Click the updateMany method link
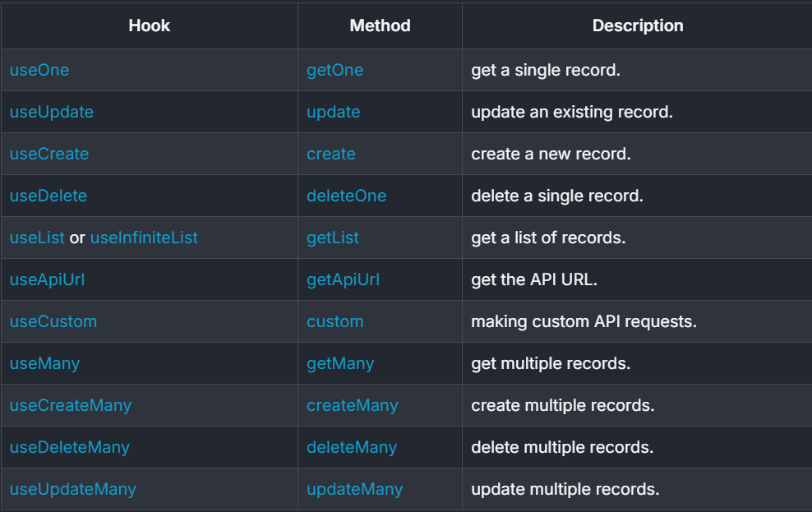The width and height of the screenshot is (812, 512). point(355,489)
